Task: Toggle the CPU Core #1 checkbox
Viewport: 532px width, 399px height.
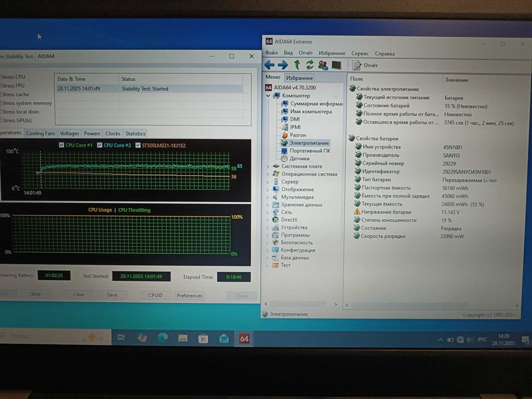Action: (62, 145)
